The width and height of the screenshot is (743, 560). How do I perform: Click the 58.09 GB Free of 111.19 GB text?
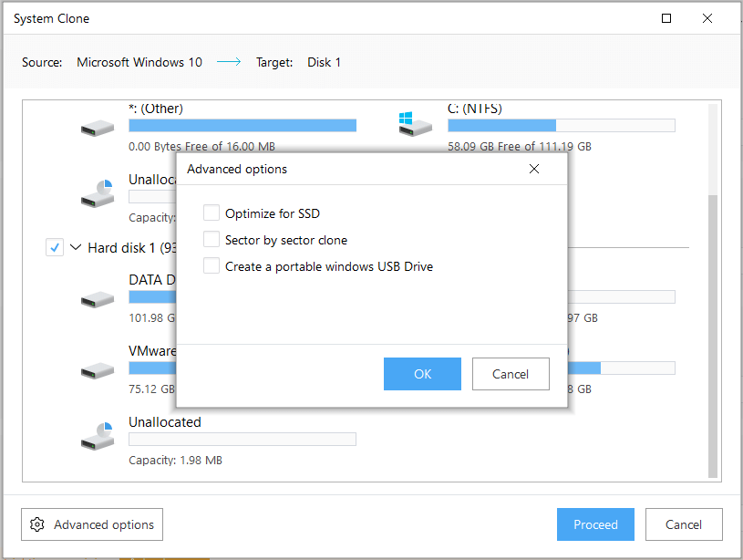pos(520,147)
